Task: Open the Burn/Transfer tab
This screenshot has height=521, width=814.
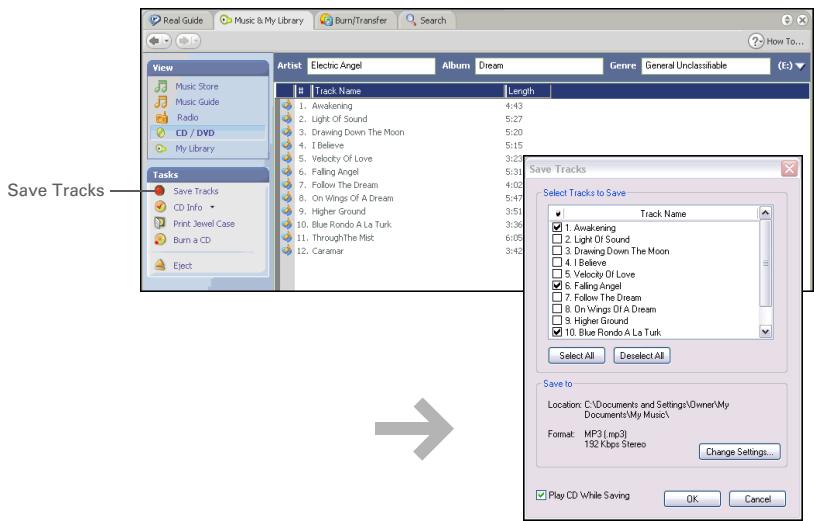Action: [354, 20]
